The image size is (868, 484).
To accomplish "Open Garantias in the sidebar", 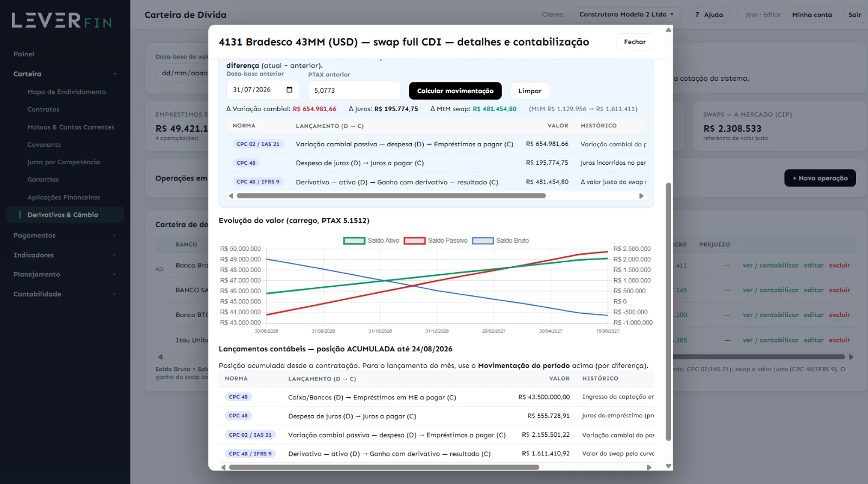I will tap(43, 179).
